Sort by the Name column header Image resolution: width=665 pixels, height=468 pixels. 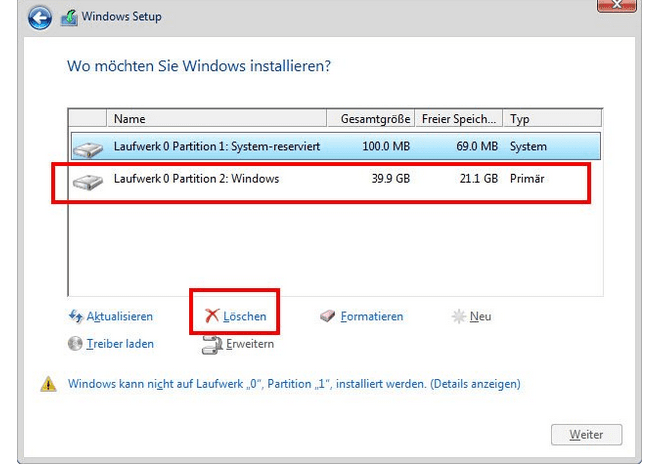click(220, 119)
